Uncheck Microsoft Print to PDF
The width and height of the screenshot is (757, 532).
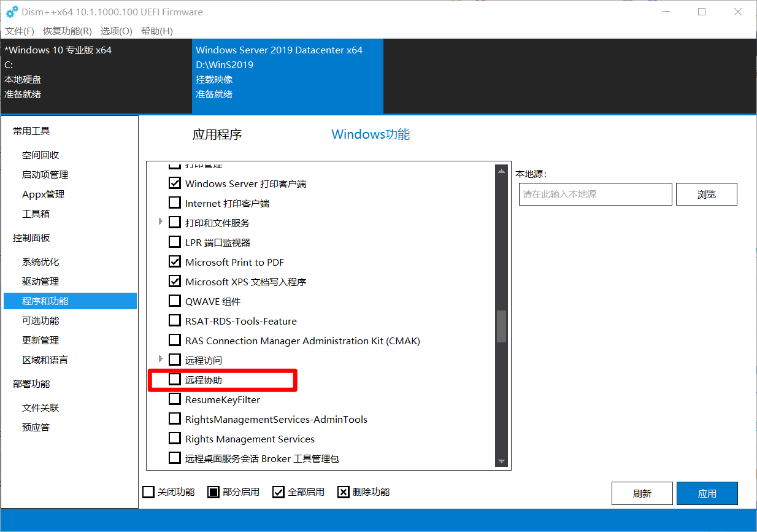pos(175,262)
